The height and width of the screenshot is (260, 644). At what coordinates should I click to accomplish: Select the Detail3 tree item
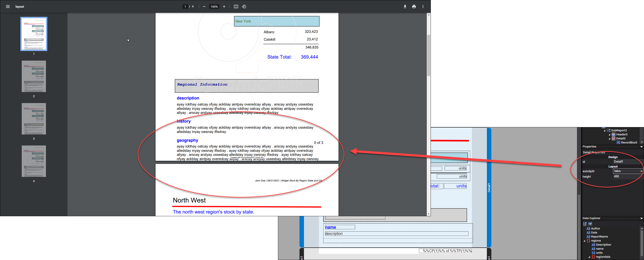620,139
